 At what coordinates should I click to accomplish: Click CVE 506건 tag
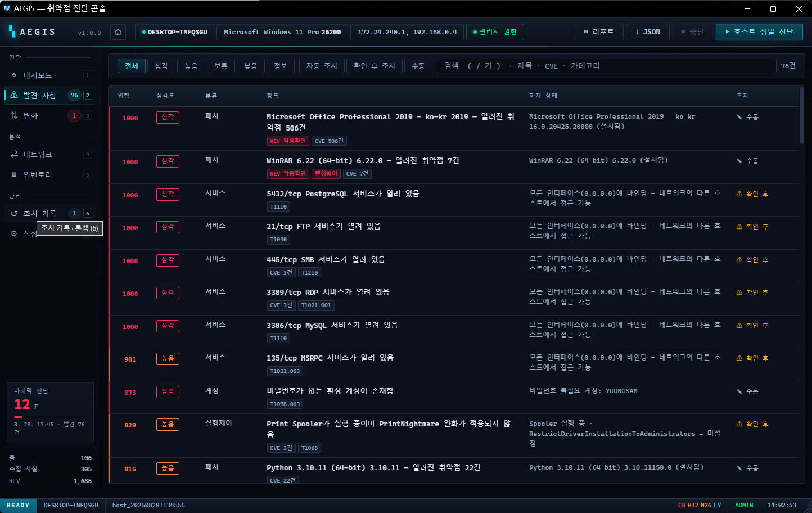[329, 141]
